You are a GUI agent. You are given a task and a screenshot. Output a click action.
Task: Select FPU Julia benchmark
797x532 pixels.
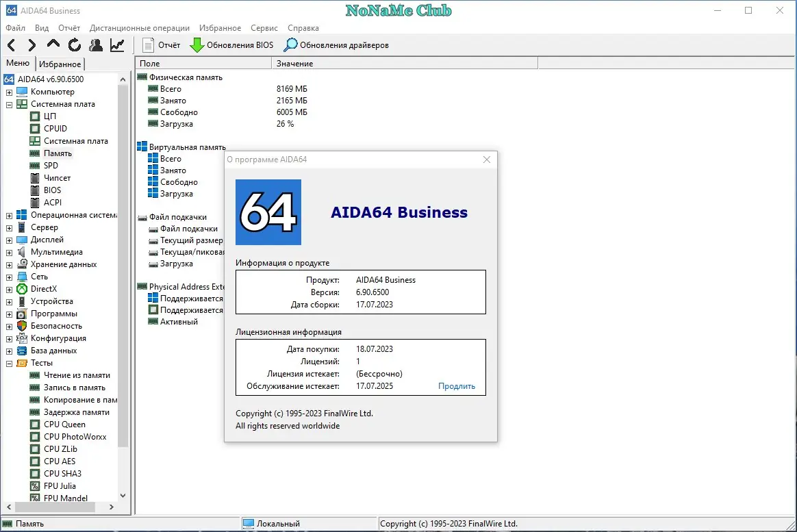(x=60, y=485)
